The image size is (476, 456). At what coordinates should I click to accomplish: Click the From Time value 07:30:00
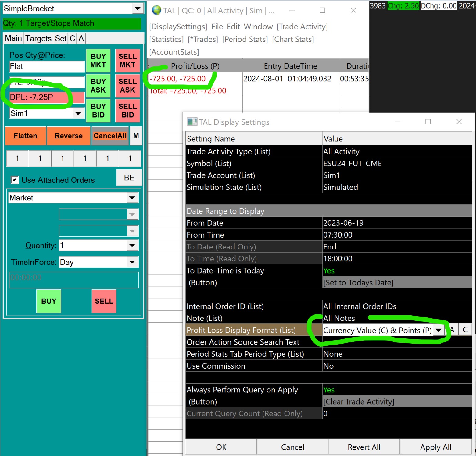(x=397, y=235)
